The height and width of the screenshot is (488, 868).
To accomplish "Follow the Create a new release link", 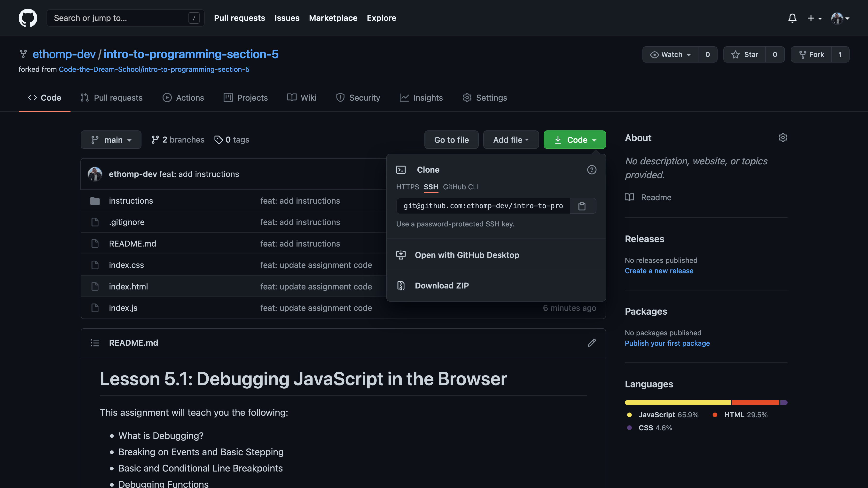I will (659, 271).
